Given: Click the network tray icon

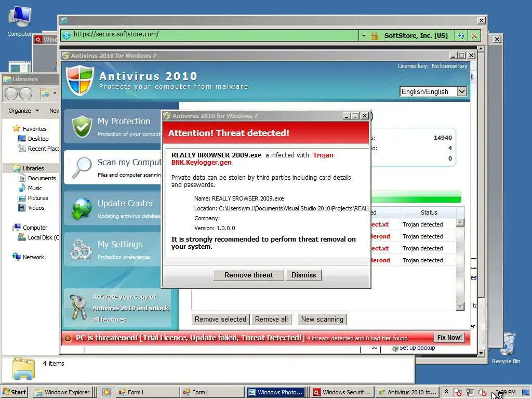Looking at the screenshot, I should (470, 392).
